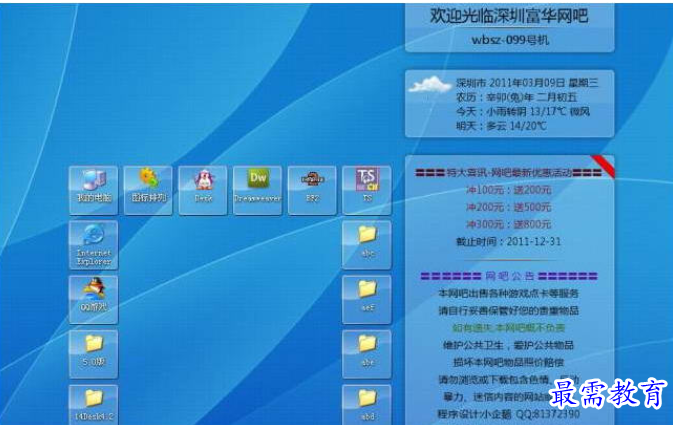Click the 请自行妥善保管好您的贵重物品 notice

509,310
